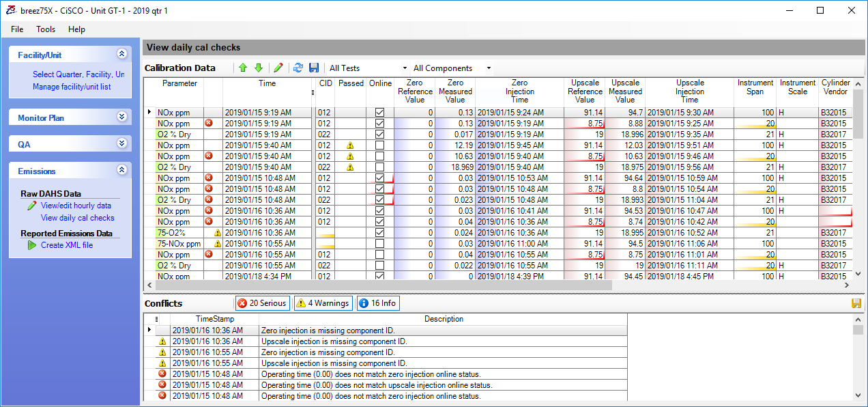Click red error icon on NOx ppm 2019/01/16 10:55 AM row
The width and height of the screenshot is (868, 407).
[209, 254]
